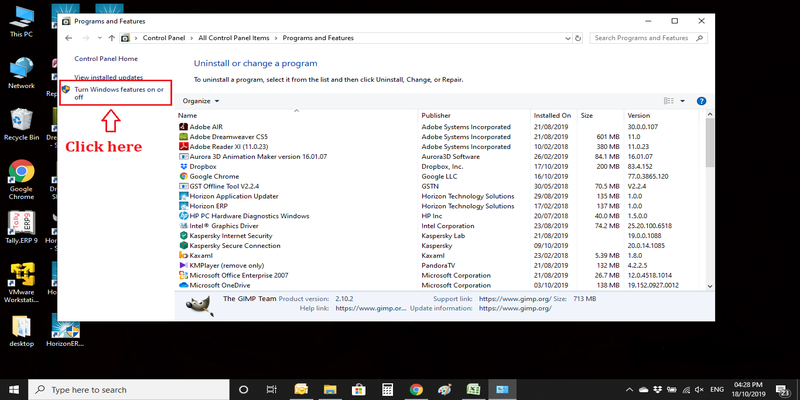
Task: Click the Dropbox program icon in list
Action: pyautogui.click(x=184, y=166)
